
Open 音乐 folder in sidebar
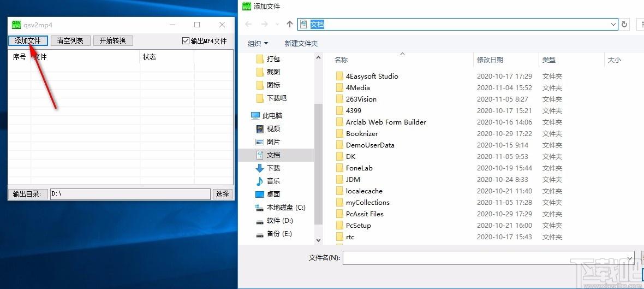click(x=268, y=181)
